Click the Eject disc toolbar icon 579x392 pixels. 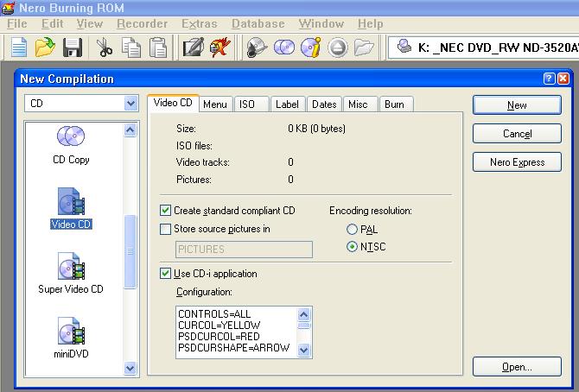pos(338,48)
